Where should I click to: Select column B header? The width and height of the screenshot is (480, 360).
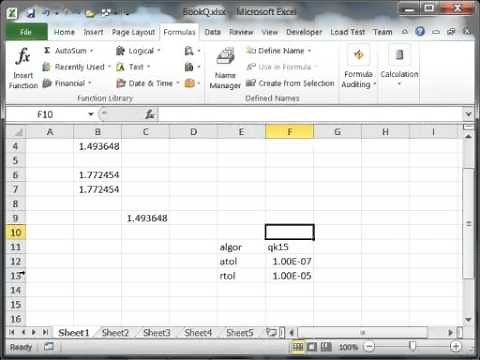click(x=98, y=132)
